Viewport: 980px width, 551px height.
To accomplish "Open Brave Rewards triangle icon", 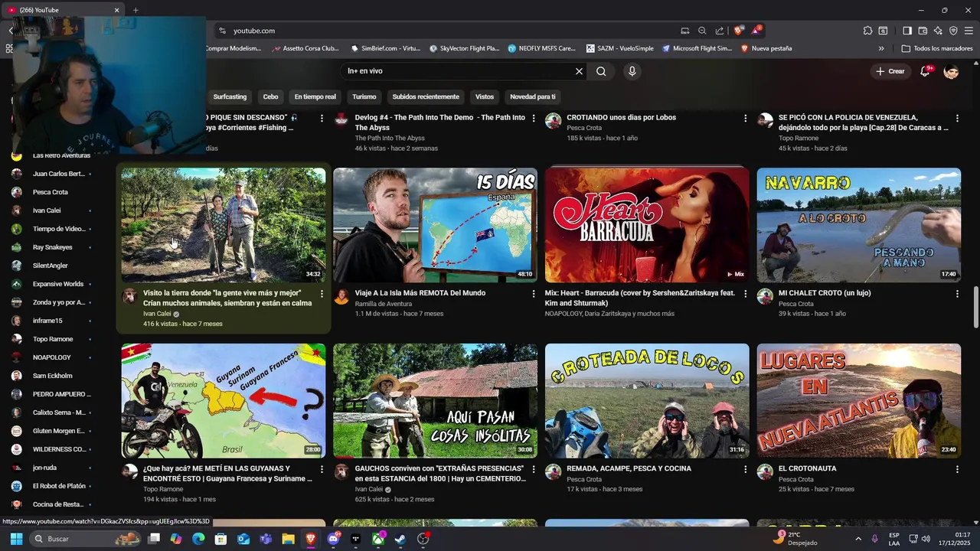I will click(756, 31).
